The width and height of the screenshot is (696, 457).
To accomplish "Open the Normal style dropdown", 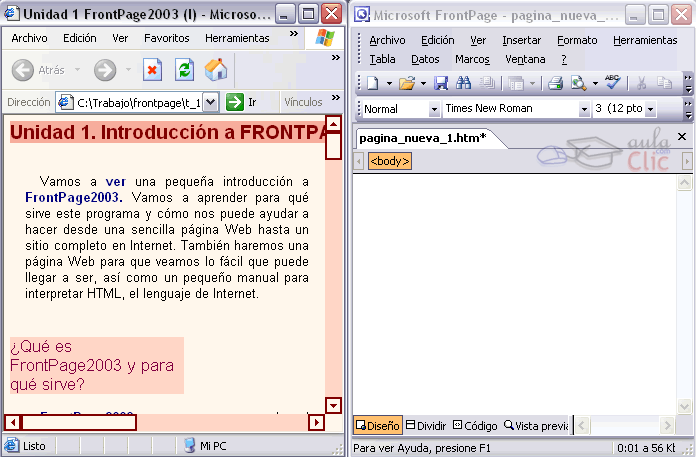I will [x=434, y=109].
